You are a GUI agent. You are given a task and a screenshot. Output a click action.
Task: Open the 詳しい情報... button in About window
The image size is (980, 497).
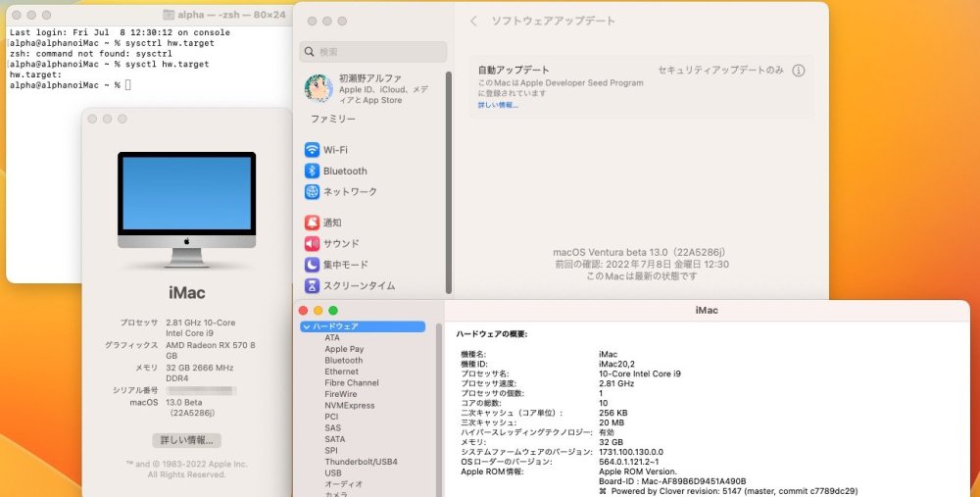pos(187,440)
